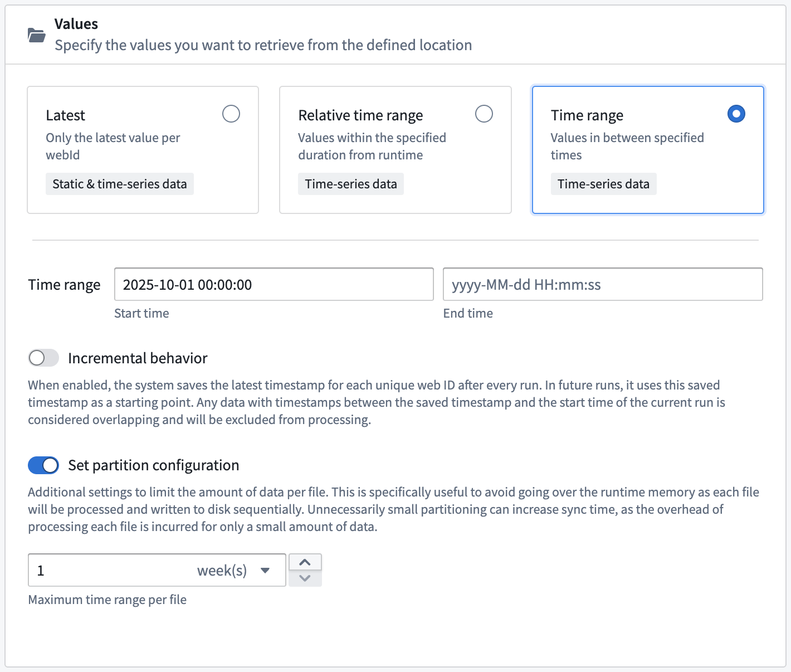
Task: Disable the Set partition configuration toggle
Action: pos(43,465)
